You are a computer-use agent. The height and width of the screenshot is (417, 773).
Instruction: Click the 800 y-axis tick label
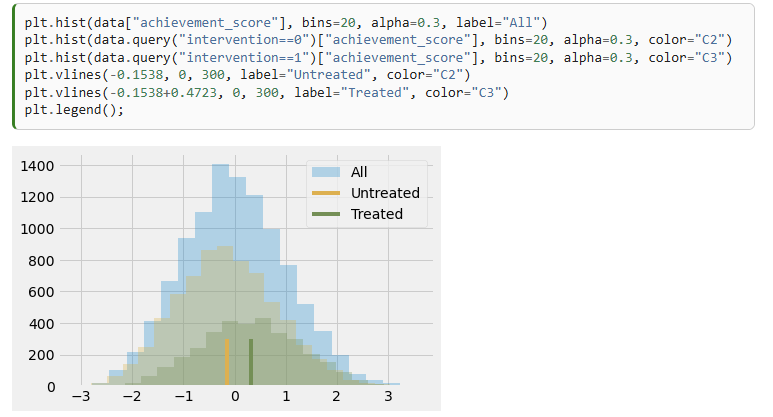coord(41,261)
